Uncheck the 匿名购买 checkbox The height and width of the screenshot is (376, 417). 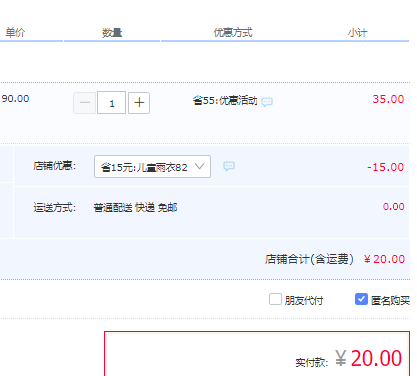tap(361, 299)
